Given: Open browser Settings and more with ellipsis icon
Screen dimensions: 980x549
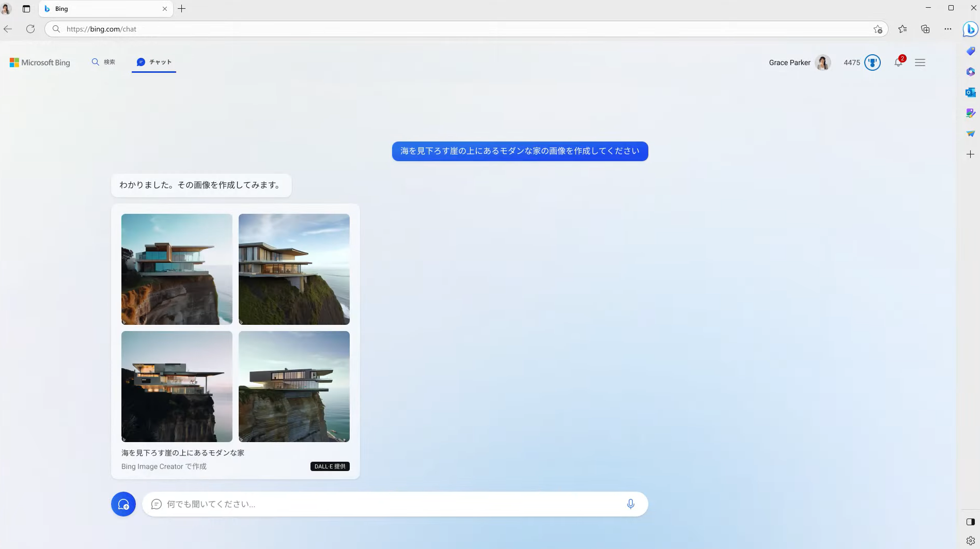Looking at the screenshot, I should coord(947,29).
